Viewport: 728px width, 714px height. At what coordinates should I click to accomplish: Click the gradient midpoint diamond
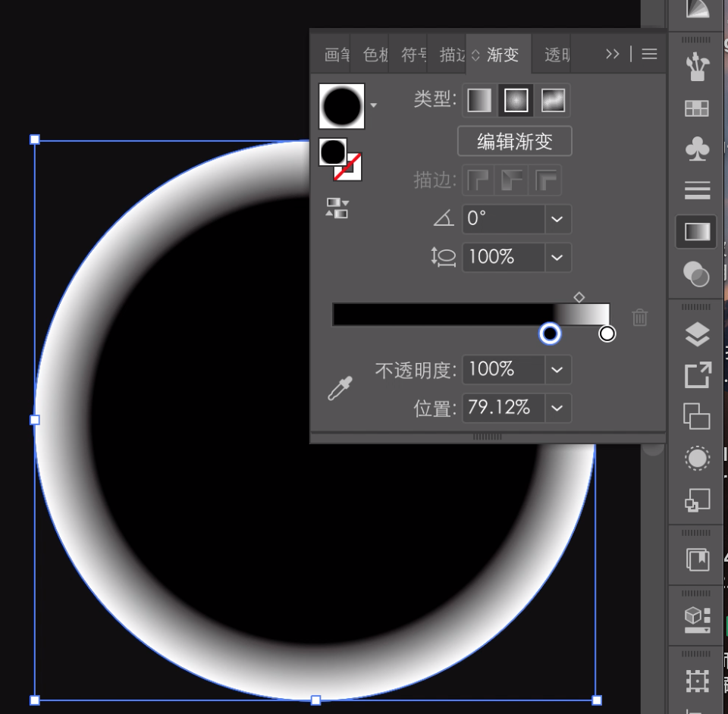click(579, 297)
